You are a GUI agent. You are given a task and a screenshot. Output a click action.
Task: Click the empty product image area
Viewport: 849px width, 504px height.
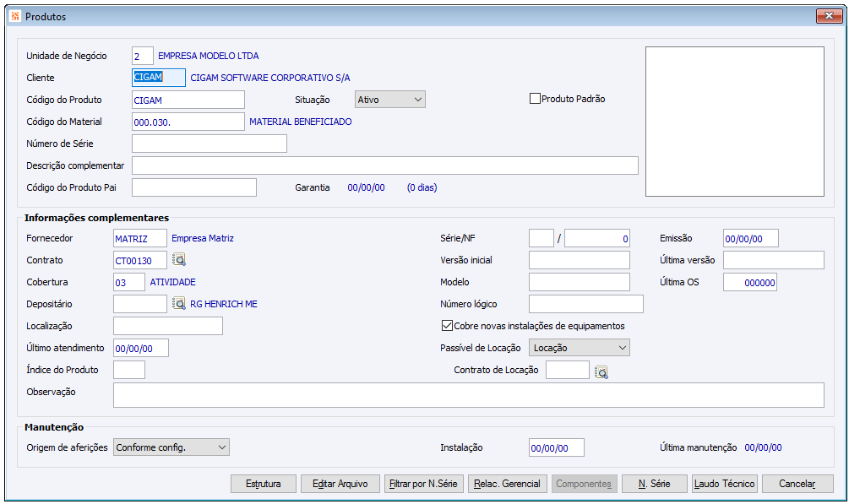tap(735, 122)
